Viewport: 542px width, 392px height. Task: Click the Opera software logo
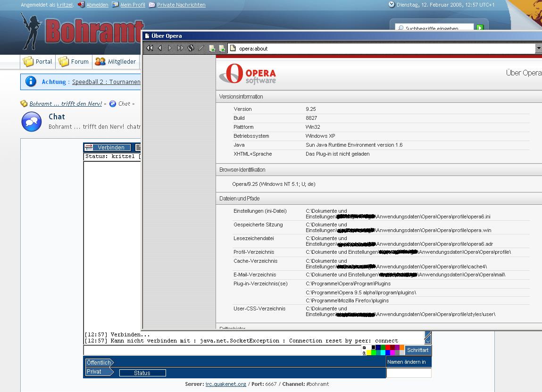pyautogui.click(x=248, y=75)
